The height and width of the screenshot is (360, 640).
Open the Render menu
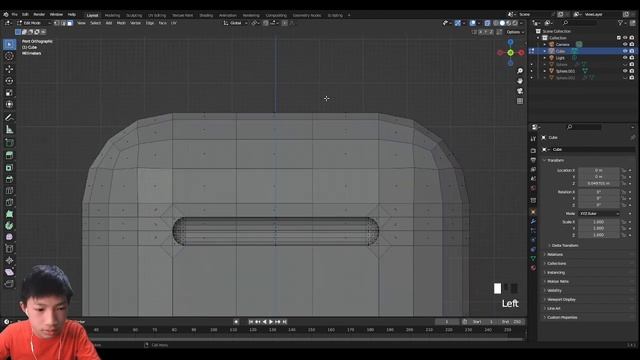click(x=39, y=15)
